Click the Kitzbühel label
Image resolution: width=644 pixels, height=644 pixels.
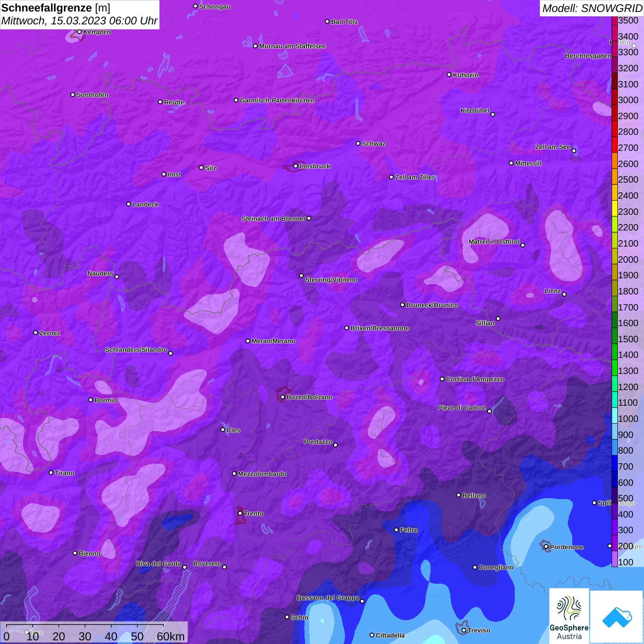[x=475, y=110]
